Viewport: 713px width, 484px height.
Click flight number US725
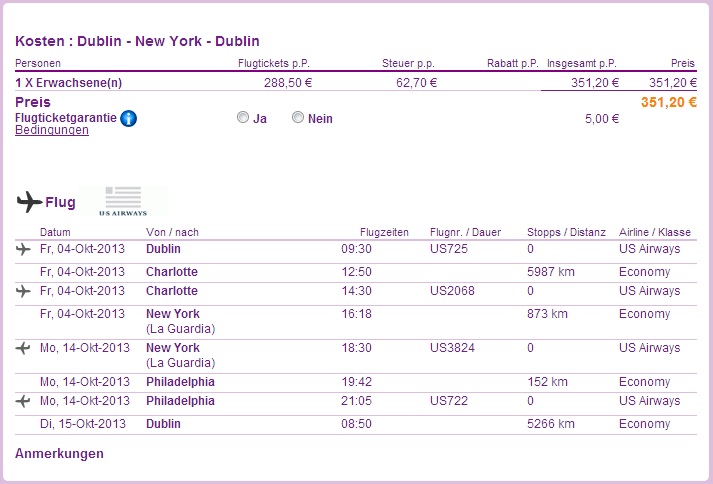(x=449, y=249)
